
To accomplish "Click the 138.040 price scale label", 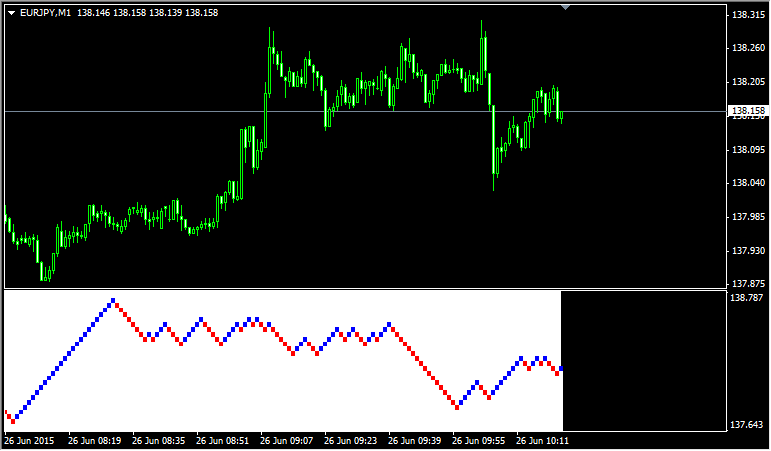I will (x=748, y=183).
